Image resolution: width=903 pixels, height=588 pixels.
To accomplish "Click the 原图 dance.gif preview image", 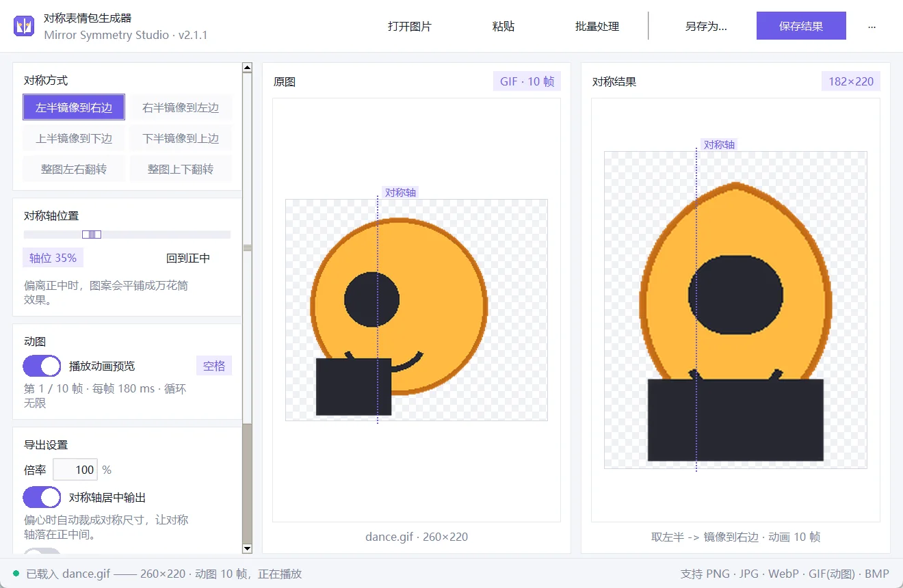I will click(416, 310).
